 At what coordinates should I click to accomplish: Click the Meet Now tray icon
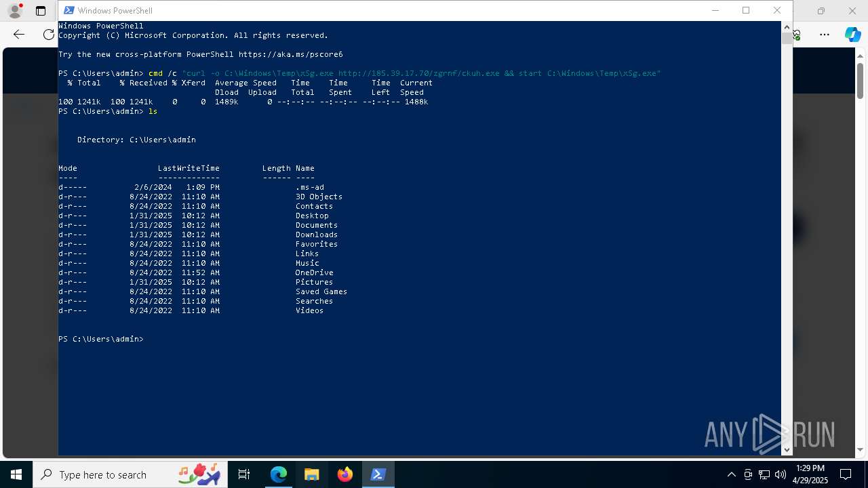pos(748,474)
